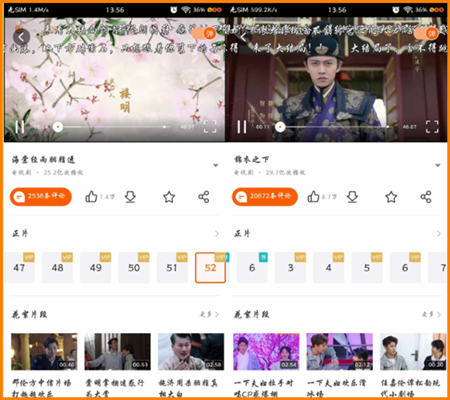Select the teal-badged first episode on right screen
The height and width of the screenshot is (400, 450).
pyautogui.click(x=252, y=268)
